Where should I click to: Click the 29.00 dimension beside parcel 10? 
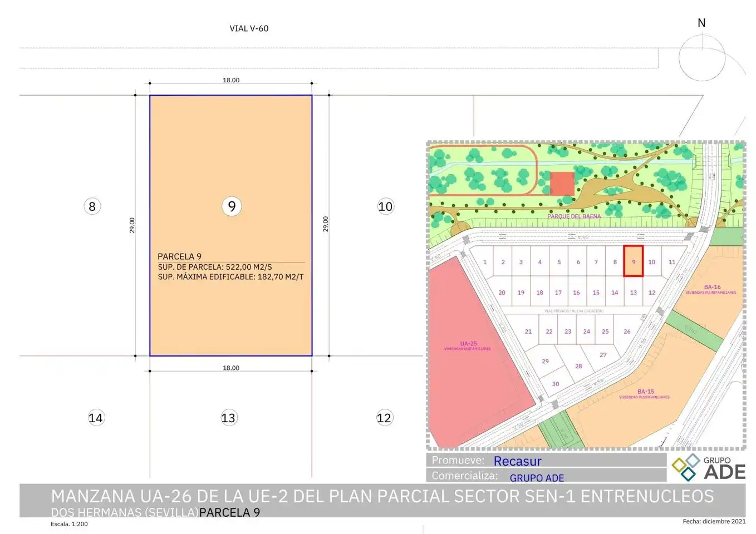326,224
